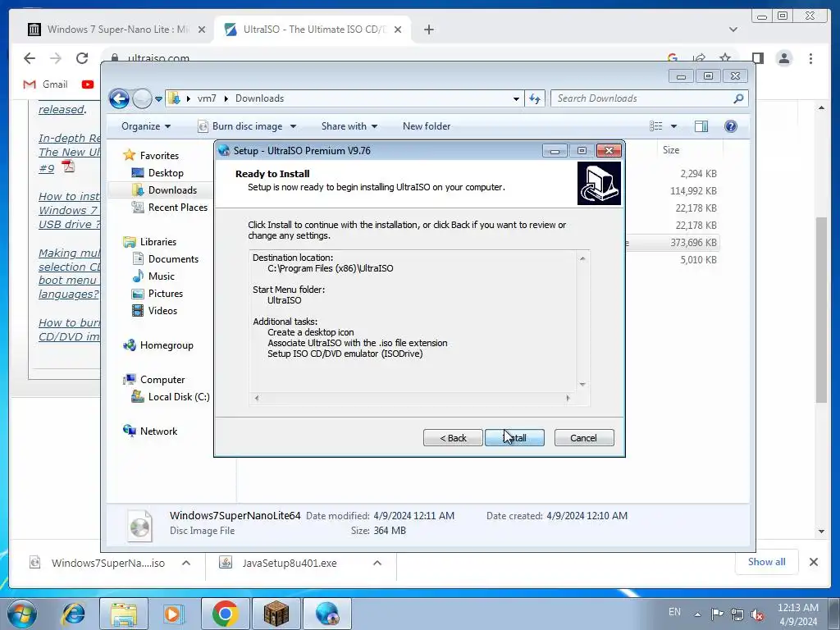Screen dimensions: 840x630
Task: Open the view options dropdown arrow
Action: pos(674,126)
